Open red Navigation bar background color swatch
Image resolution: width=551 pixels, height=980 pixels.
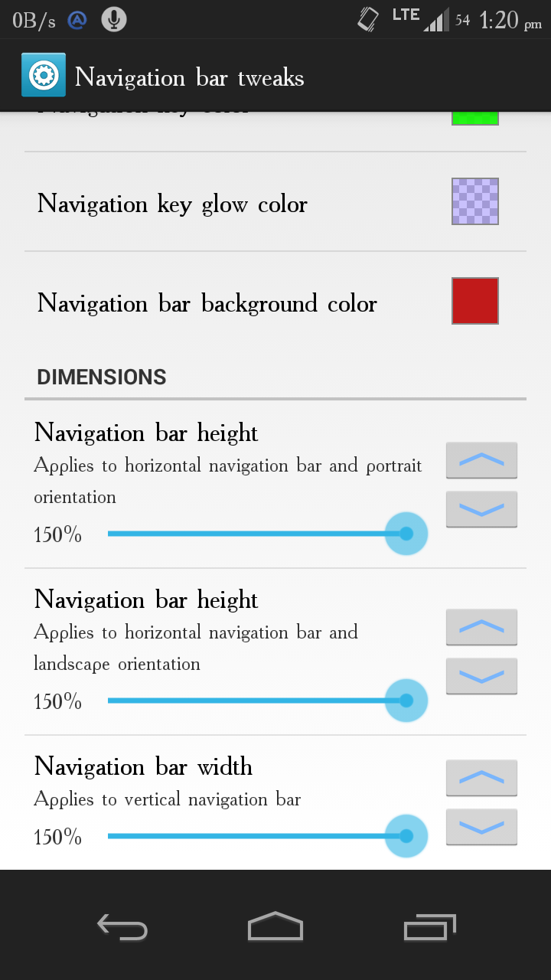tap(475, 301)
